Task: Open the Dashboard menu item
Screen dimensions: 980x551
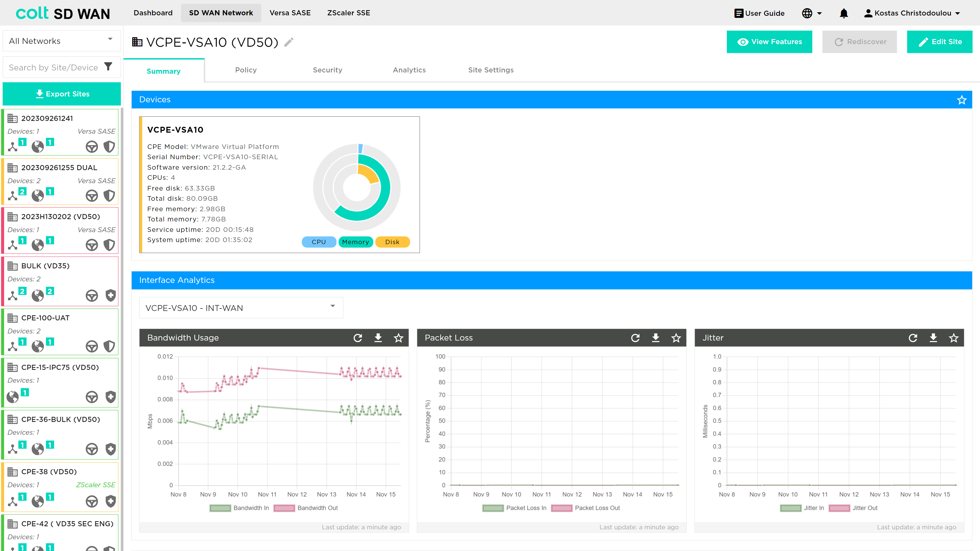Action: click(x=153, y=13)
